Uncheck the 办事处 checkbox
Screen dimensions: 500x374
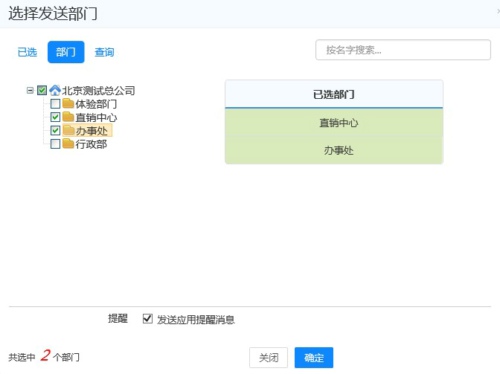(55, 130)
